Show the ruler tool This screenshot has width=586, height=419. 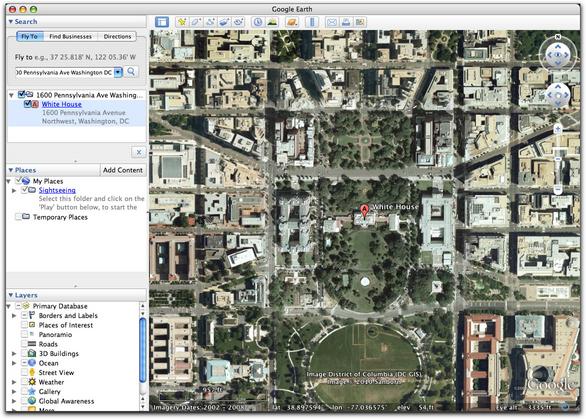pos(312,22)
